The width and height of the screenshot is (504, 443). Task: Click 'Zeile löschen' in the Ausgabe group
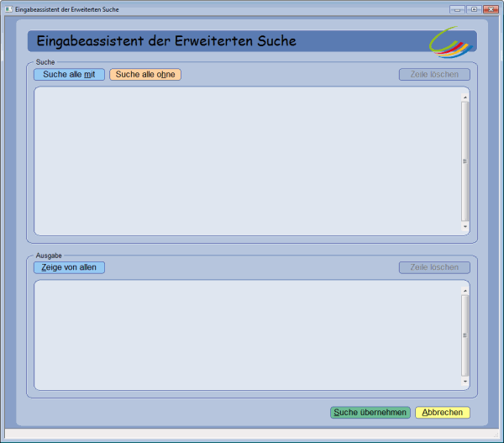point(434,267)
